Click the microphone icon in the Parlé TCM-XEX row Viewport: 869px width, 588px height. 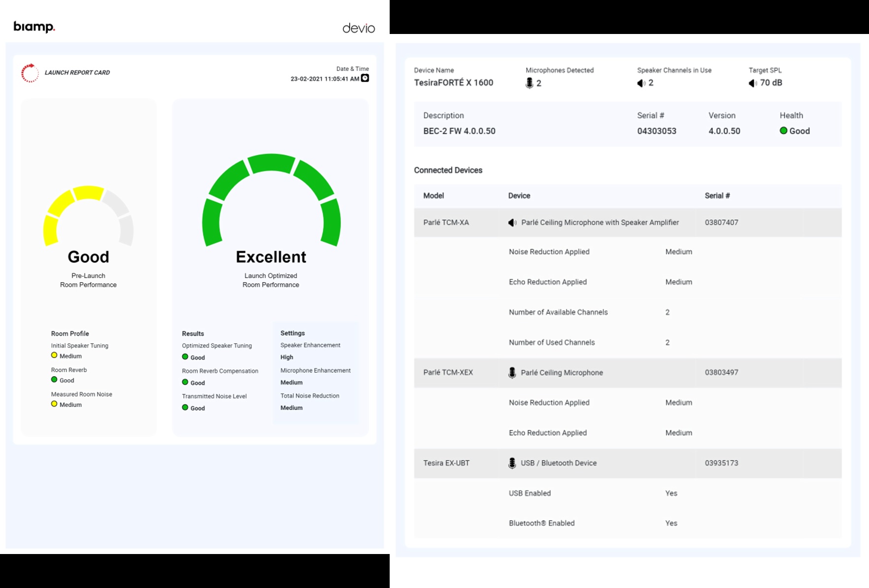click(512, 373)
